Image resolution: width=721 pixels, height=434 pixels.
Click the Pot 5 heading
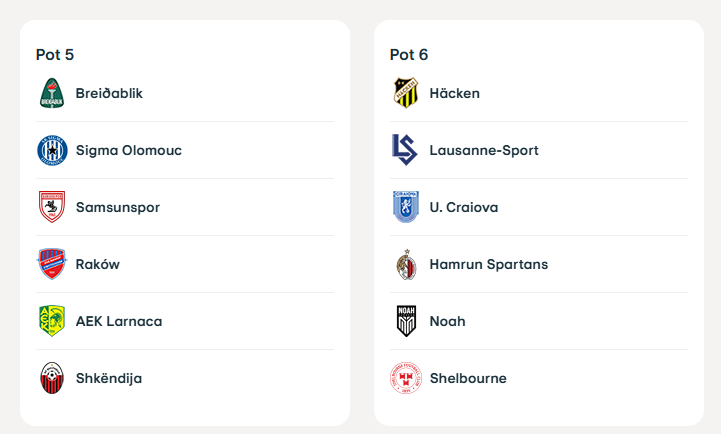[55, 54]
